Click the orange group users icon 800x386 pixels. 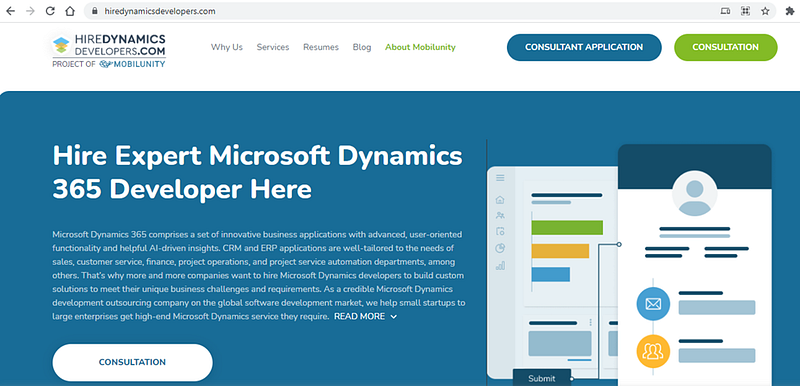[x=653, y=351]
